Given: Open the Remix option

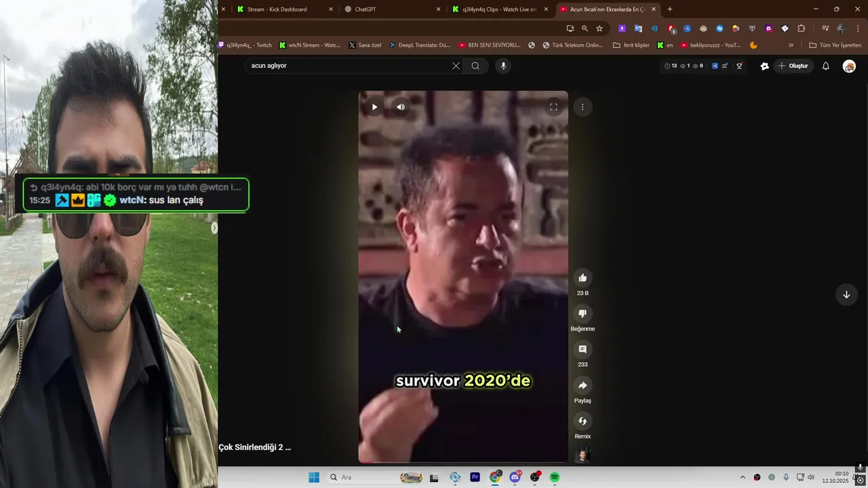Looking at the screenshot, I should pos(583,421).
